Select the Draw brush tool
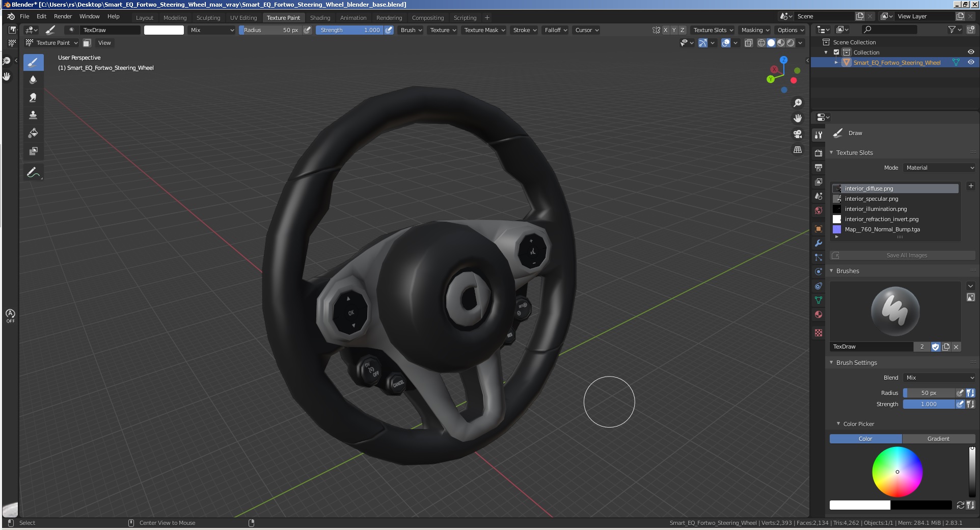This screenshot has height=530, width=980. coord(33,62)
